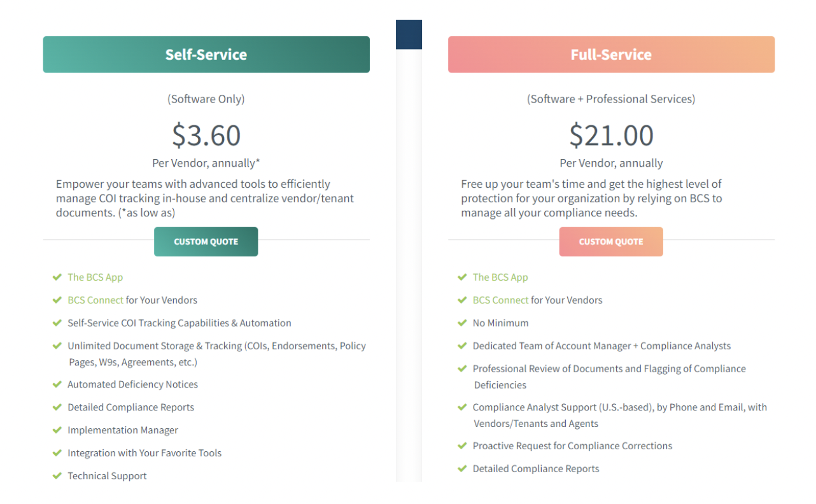Click checkmark icon next to Implementation Manager
This screenshot has width=816, height=504.
click(57, 430)
